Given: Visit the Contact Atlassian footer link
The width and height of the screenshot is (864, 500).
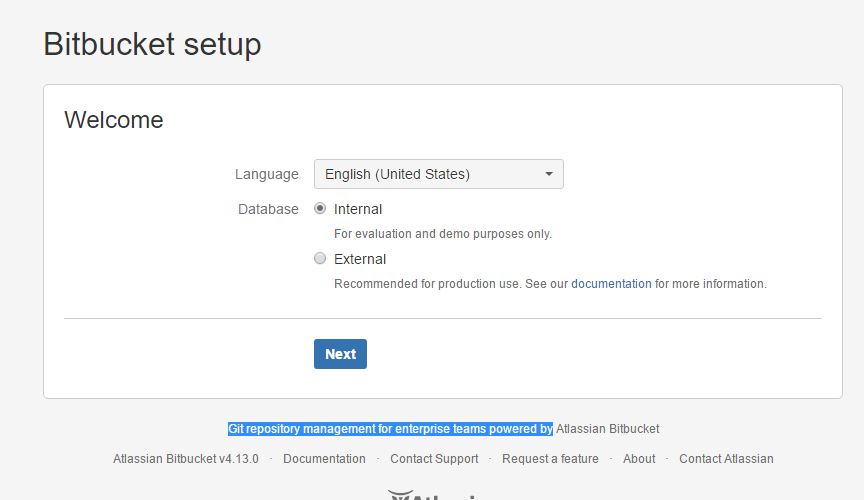Looking at the screenshot, I should point(726,459).
